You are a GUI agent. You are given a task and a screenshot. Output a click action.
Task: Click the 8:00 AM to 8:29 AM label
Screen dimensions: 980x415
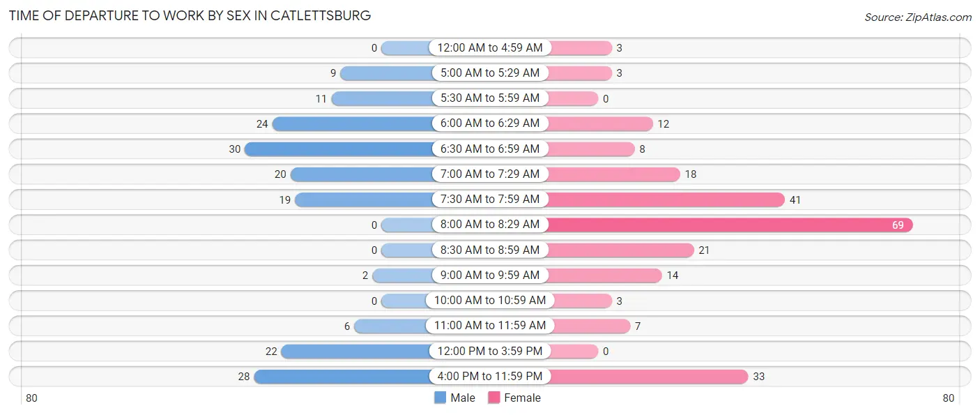(490, 225)
